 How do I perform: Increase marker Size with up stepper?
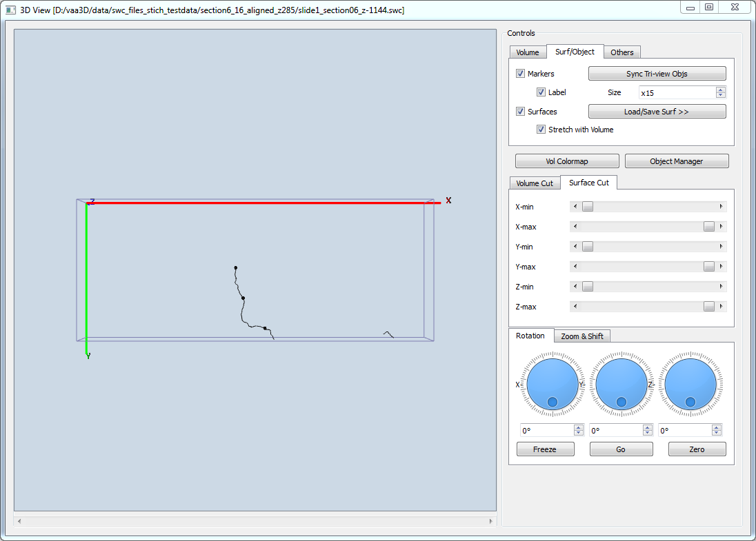coord(721,90)
